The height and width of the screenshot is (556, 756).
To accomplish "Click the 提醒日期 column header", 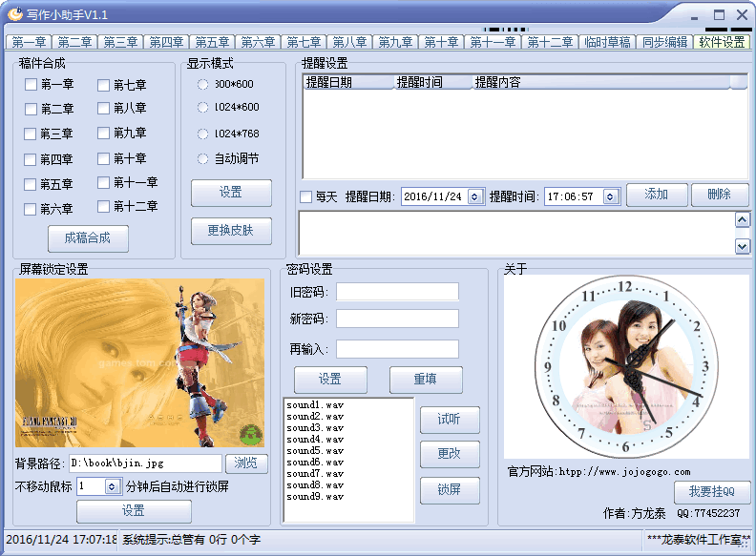I will click(x=348, y=82).
